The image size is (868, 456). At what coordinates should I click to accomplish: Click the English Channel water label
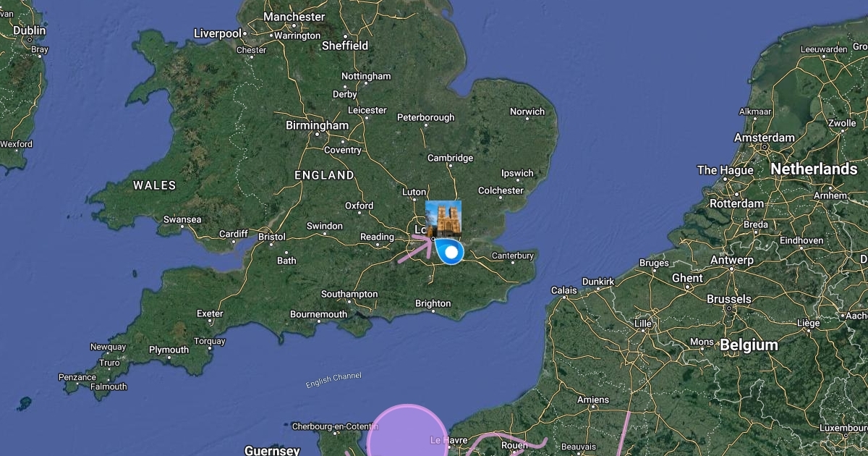pyautogui.click(x=333, y=379)
